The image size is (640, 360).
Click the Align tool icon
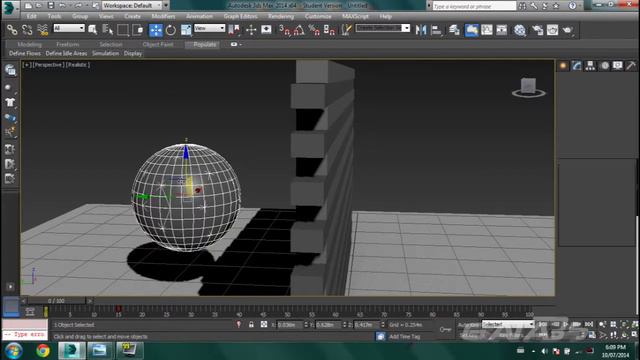point(436,30)
